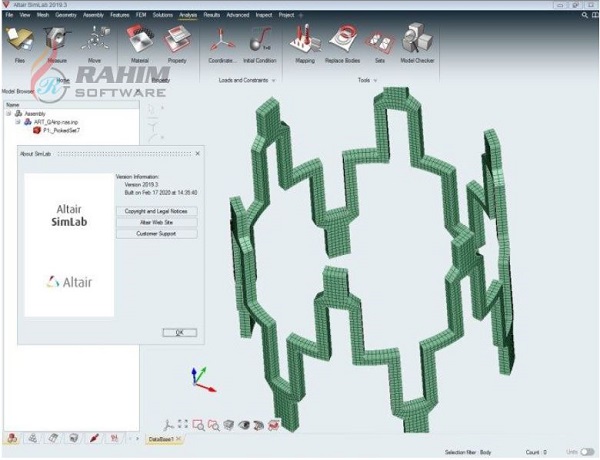This screenshot has height=460, width=600.
Task: Click the help book icon in menu bar
Action: (595, 15)
